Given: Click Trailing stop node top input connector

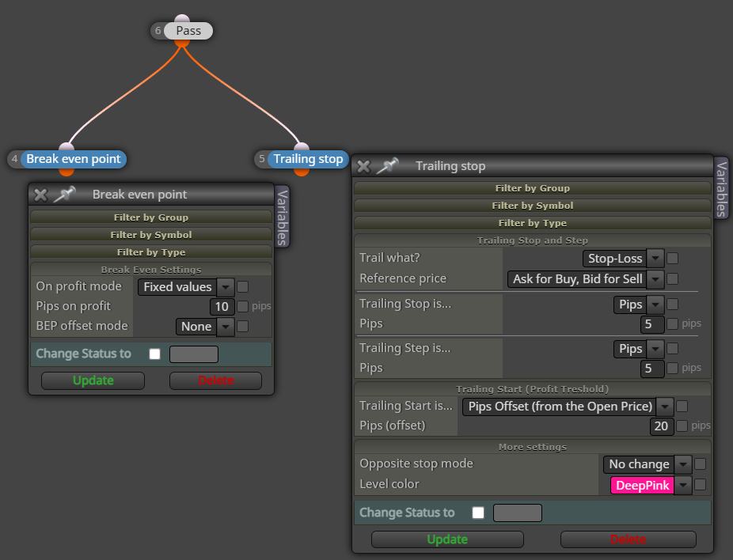Looking at the screenshot, I should point(302,146).
